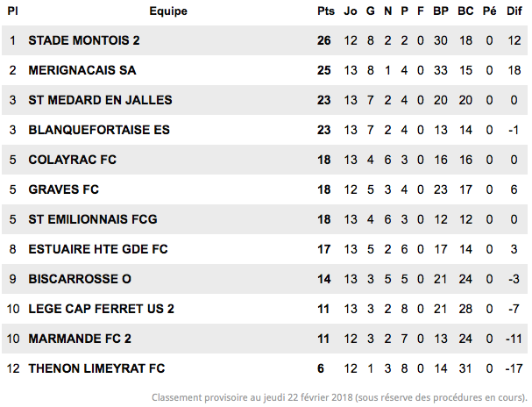Click the Jo column header
This screenshot has height=407, width=532.
click(x=351, y=11)
